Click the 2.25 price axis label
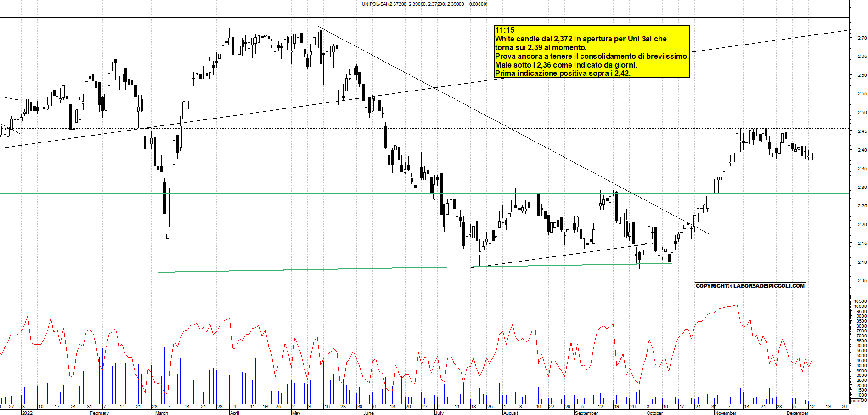Viewport: 868px width, 415px height. click(862, 206)
